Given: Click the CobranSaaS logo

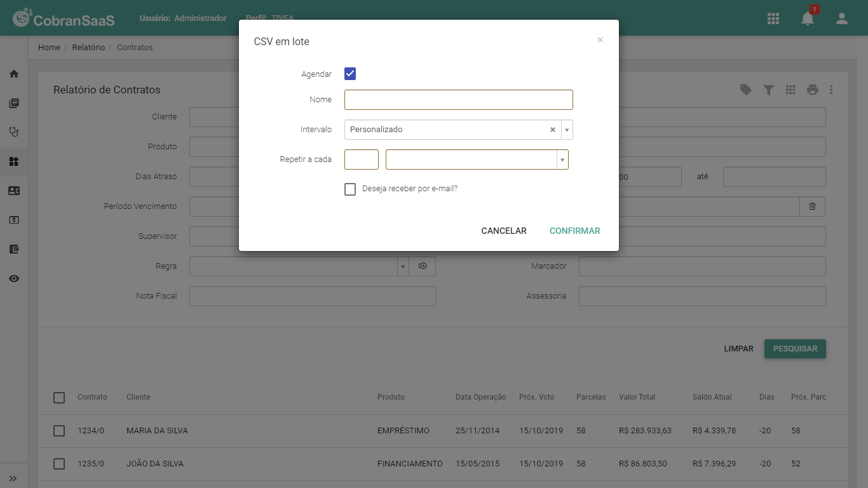Looking at the screenshot, I should pyautogui.click(x=64, y=18).
